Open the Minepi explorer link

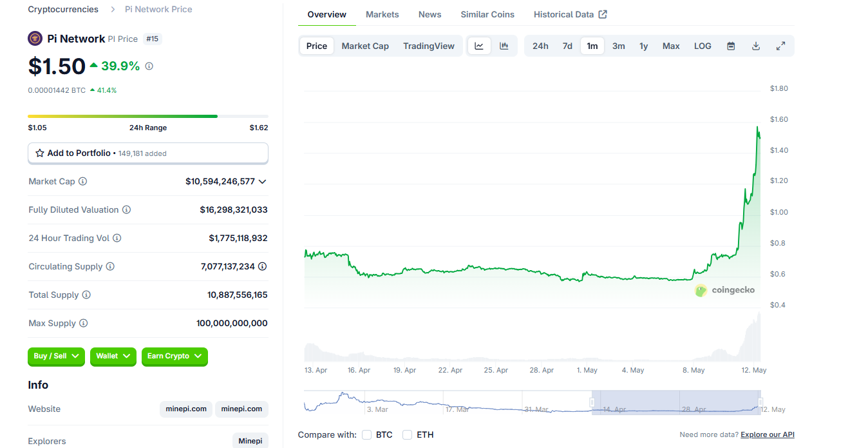point(250,441)
